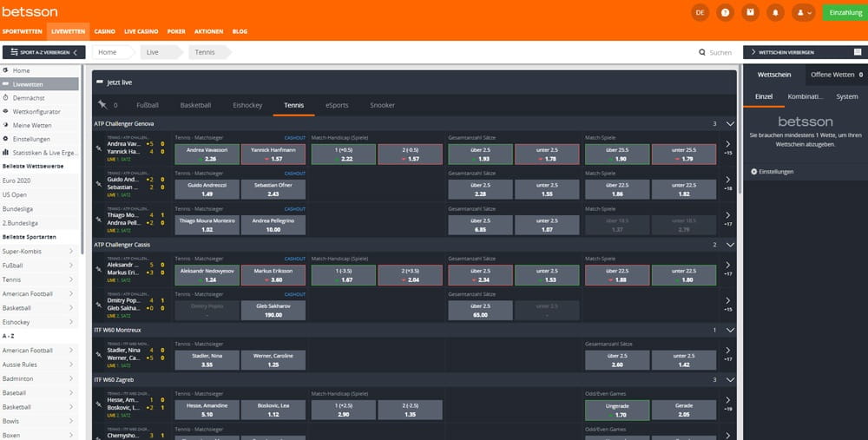The width and height of the screenshot is (868, 440).
Task: Bet on Gleb Sakharov at 190.00
Action: (273, 311)
